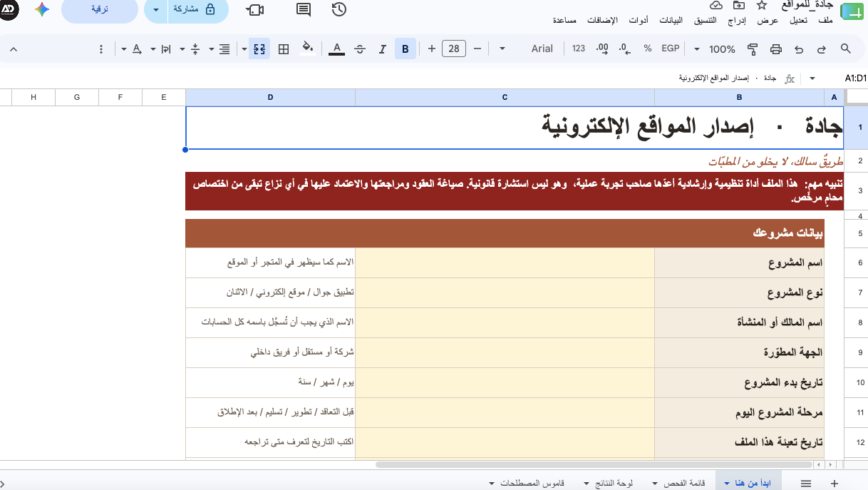Click the name box showing A1:D1
The width and height of the screenshot is (868, 490).
[854, 78]
